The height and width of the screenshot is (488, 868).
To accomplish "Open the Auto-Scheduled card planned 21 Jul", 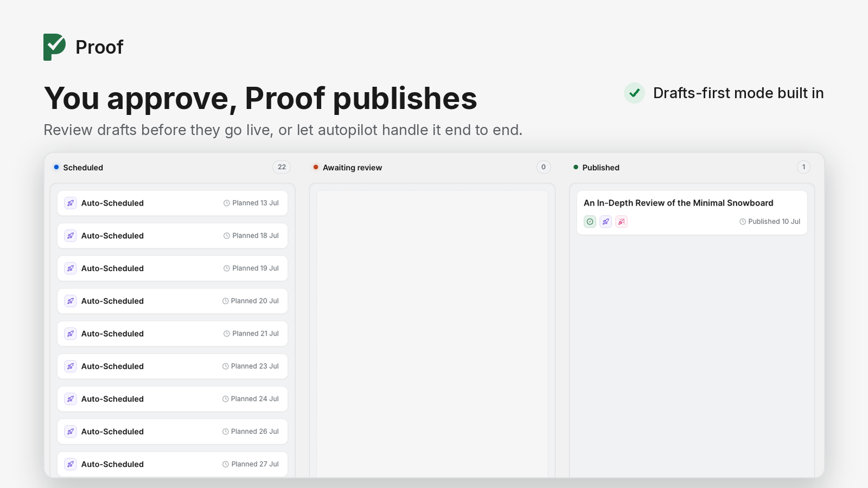I will 173,333.
